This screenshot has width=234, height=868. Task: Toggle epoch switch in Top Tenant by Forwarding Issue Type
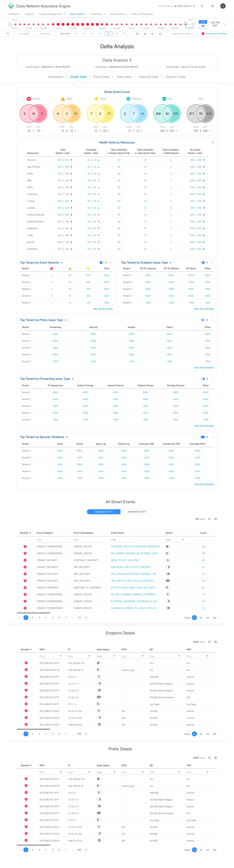click(203, 379)
